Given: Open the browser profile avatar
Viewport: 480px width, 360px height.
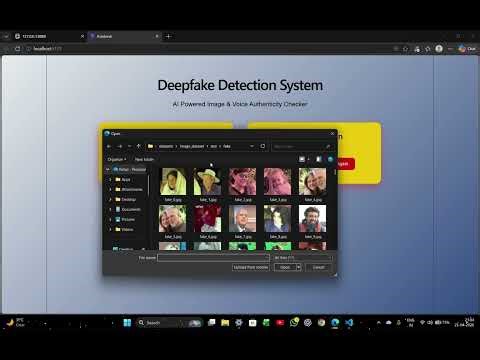Looking at the screenshot, I should coord(439,49).
